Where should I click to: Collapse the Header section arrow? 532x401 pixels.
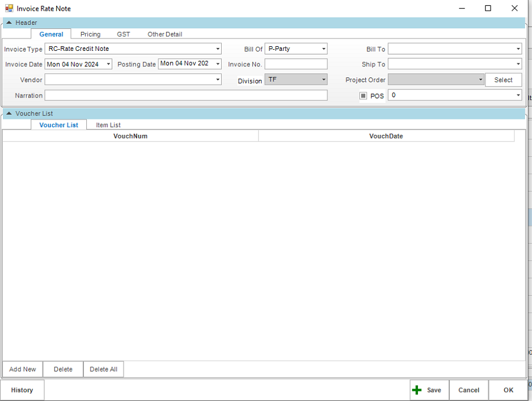9,22
